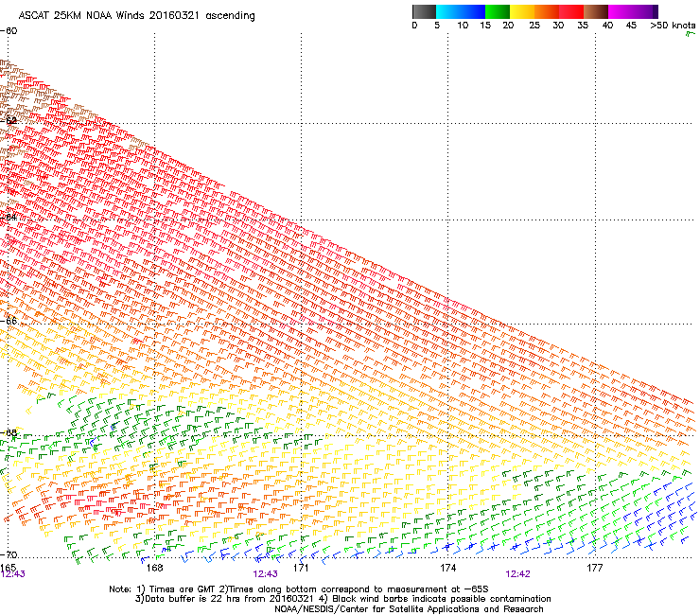This screenshot has height=615, width=700.
Task: Click the brown 35-40 knots legend color
Action: (596, 11)
